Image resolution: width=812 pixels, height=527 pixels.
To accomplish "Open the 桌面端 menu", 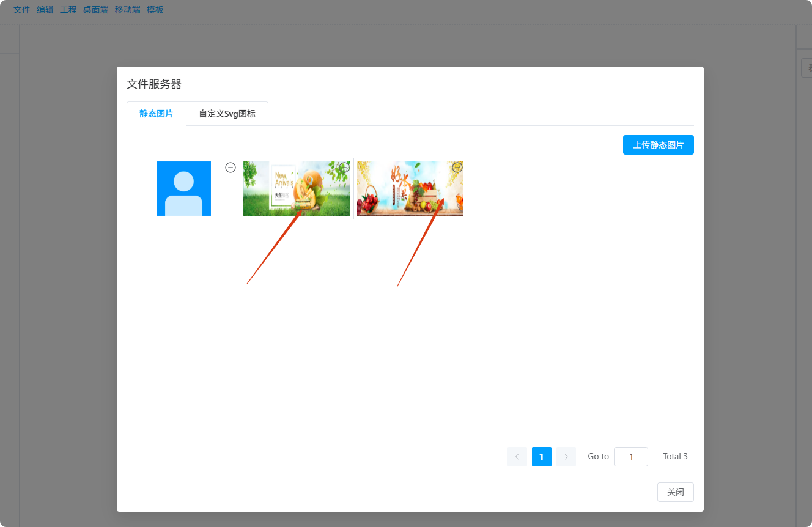I will (x=96, y=10).
